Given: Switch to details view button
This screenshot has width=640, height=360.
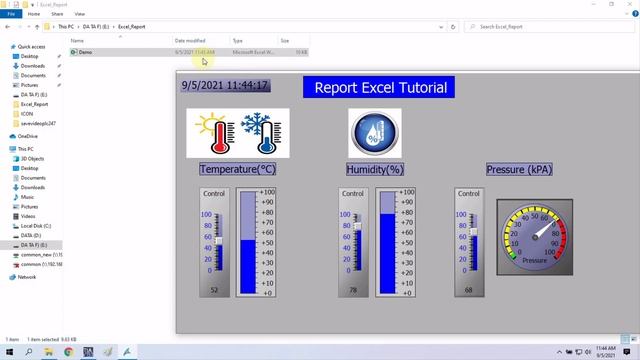Looking at the screenshot, I should pyautogui.click(x=625, y=339).
